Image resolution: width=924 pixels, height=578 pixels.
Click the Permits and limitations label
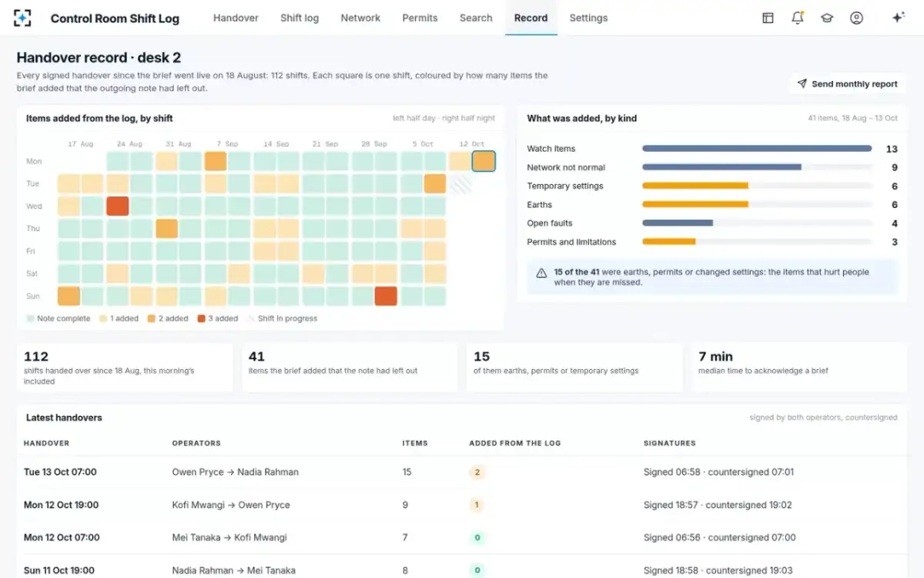click(x=571, y=242)
